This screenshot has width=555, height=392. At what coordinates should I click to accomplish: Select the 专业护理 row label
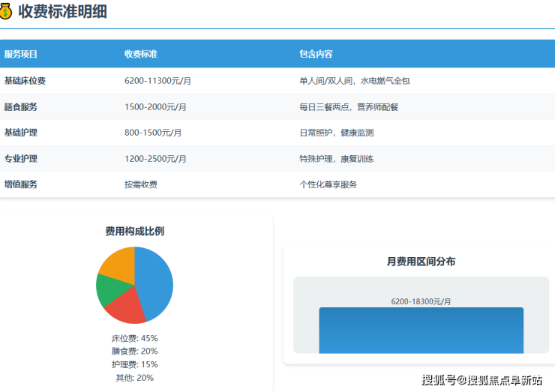click(21, 159)
